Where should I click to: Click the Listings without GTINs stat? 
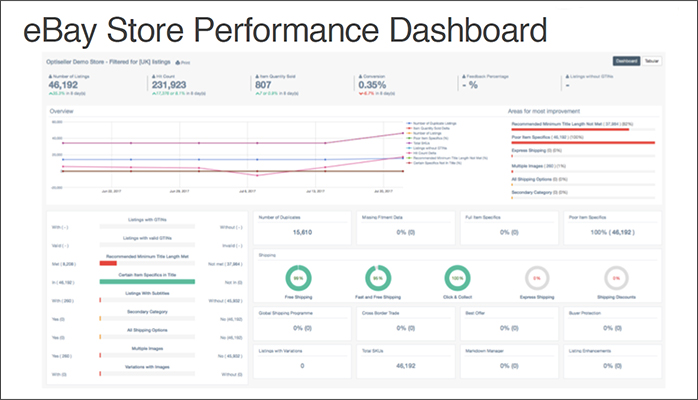point(589,82)
